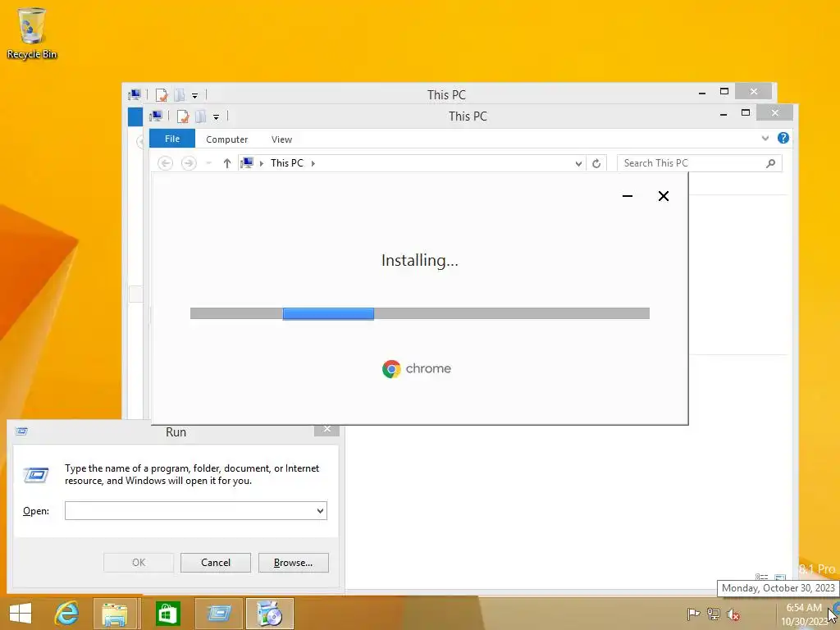Switch to details view icon in Explorer
This screenshot has height=630, width=840.
pyautogui.click(x=761, y=577)
